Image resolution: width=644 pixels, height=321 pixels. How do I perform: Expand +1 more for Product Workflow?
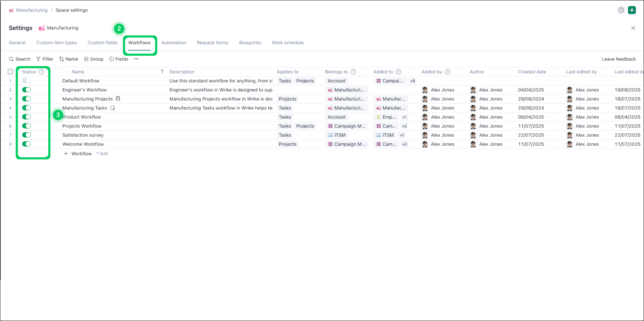coord(404,117)
